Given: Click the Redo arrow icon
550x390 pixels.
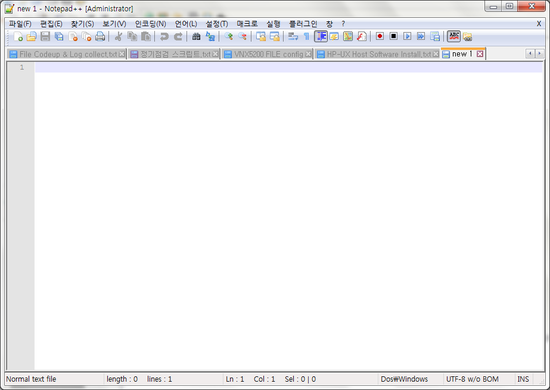Looking at the screenshot, I should pos(178,36).
